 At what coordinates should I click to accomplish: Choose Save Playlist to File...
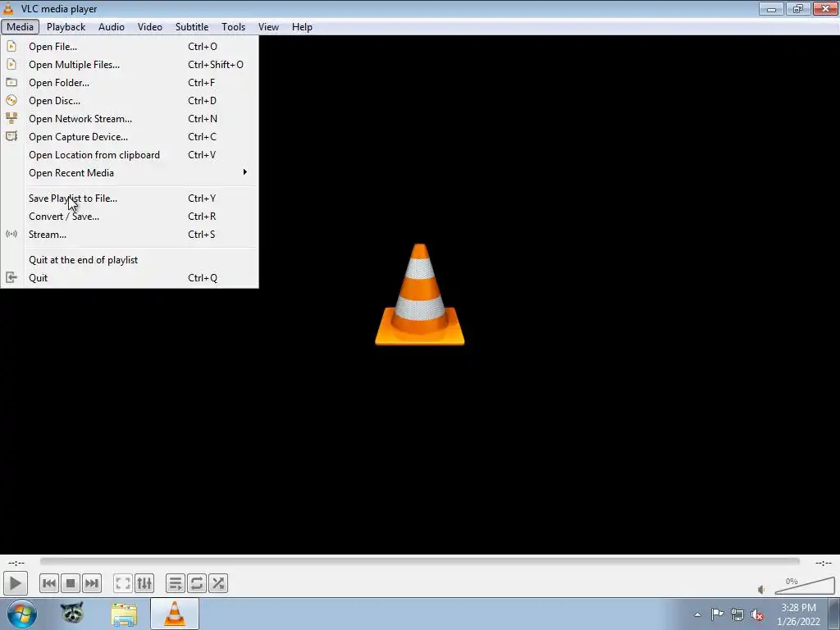(x=130, y=199)
